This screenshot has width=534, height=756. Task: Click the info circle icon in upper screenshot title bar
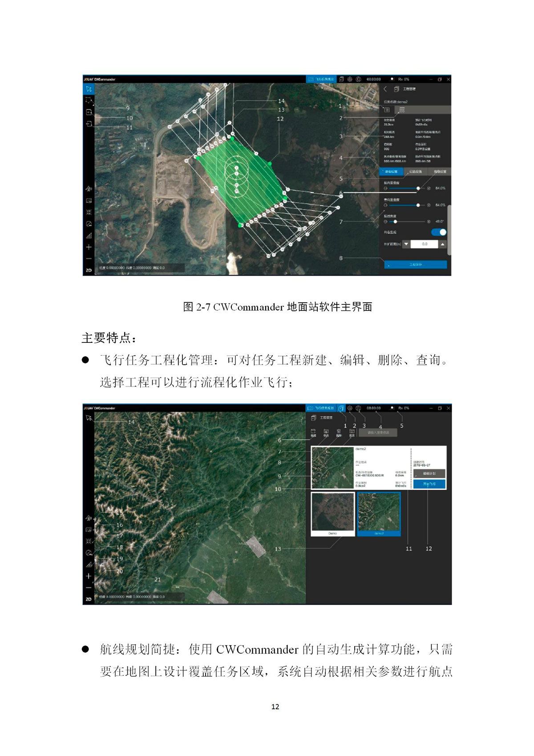click(x=358, y=79)
